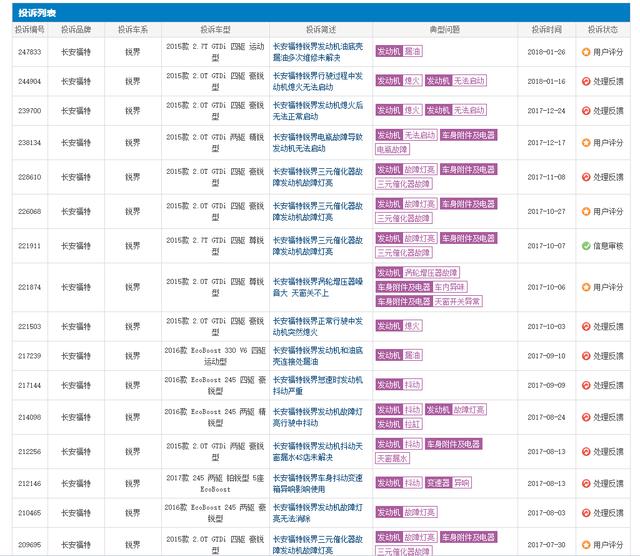Click the 处理反馈 icon for complaint 214098
640x556 pixels.
(586, 417)
